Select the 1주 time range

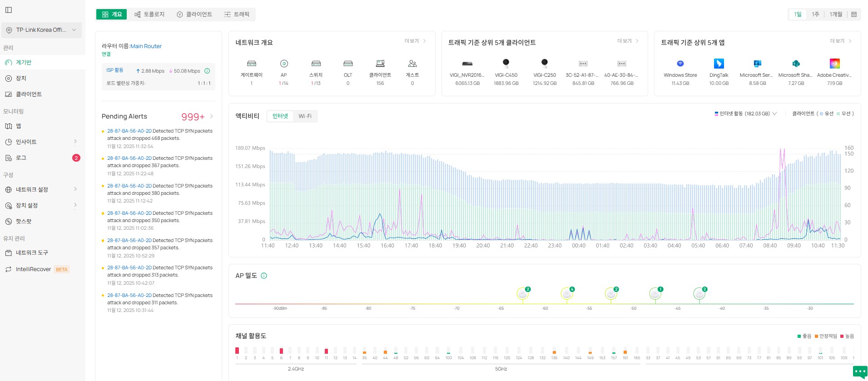tap(815, 15)
